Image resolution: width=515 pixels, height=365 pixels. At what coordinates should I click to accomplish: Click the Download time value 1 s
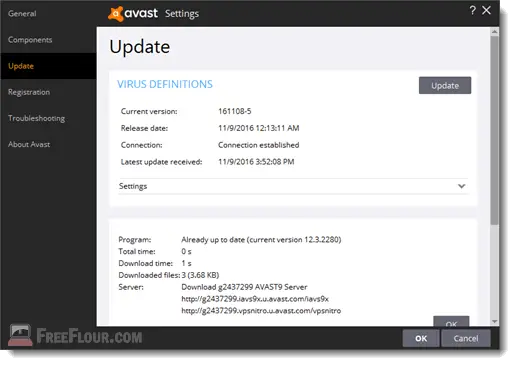click(x=186, y=263)
